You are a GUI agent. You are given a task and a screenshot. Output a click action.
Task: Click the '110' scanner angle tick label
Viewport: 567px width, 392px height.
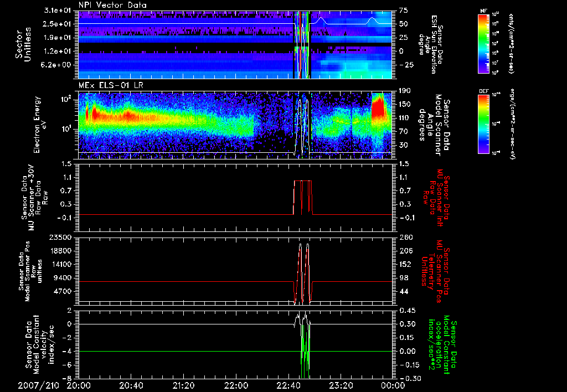404,118
